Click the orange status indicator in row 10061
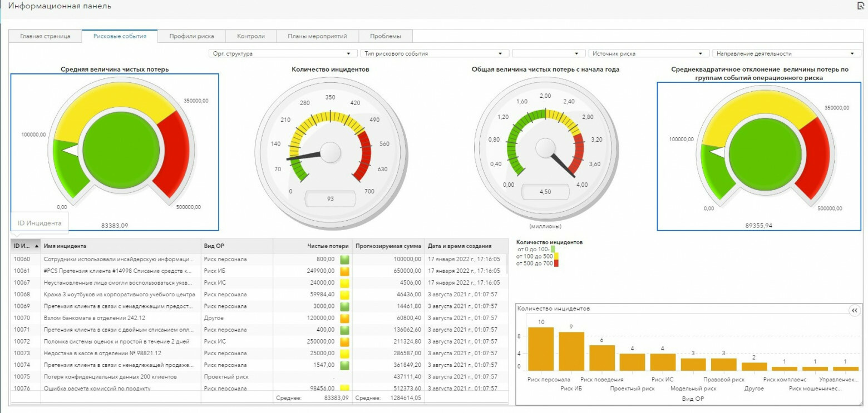Screen dimensions: 868x413 344,271
